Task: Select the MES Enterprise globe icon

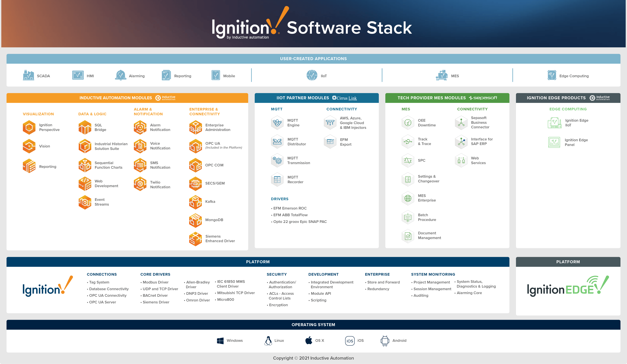Action: 408,198
